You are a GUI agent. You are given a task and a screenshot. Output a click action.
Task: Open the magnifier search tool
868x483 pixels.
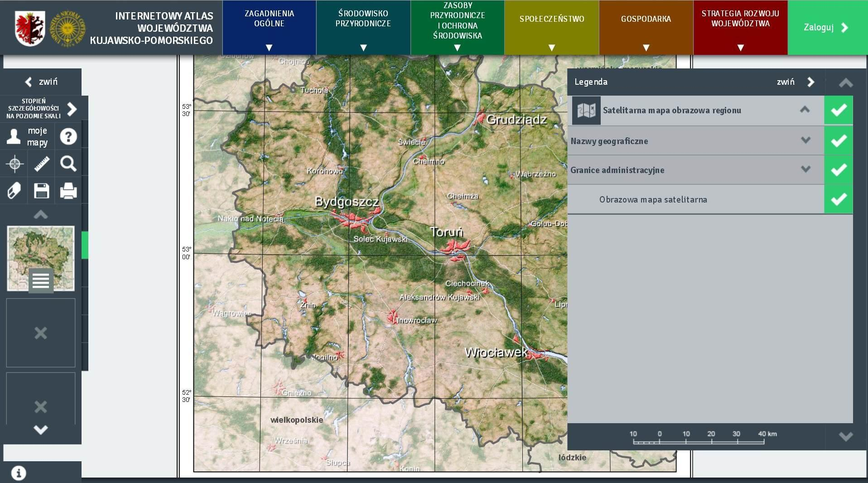coord(68,164)
